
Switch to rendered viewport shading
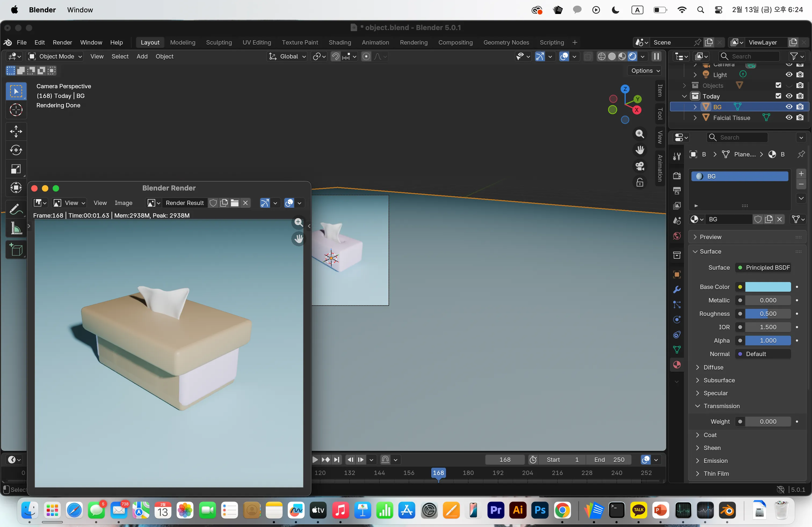tap(632, 57)
